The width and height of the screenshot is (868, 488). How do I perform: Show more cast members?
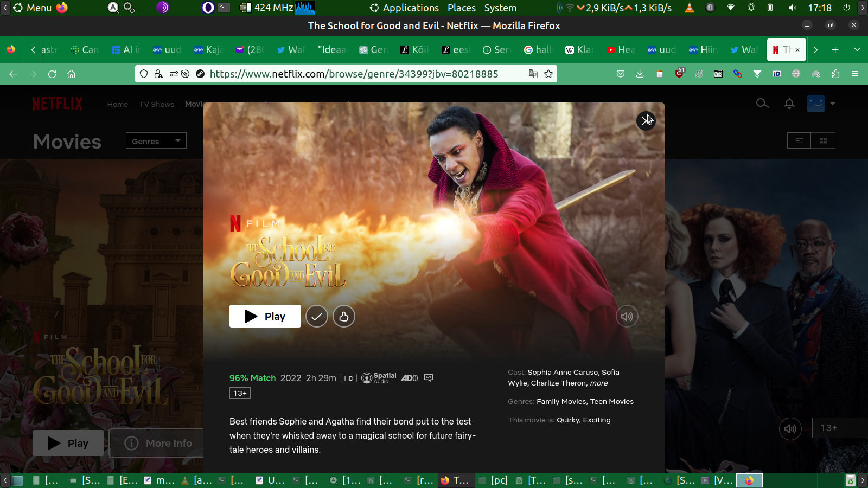click(x=599, y=383)
